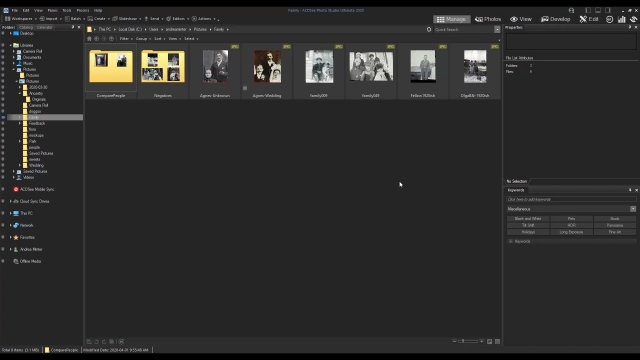Open the Editors dropdown

point(177,19)
